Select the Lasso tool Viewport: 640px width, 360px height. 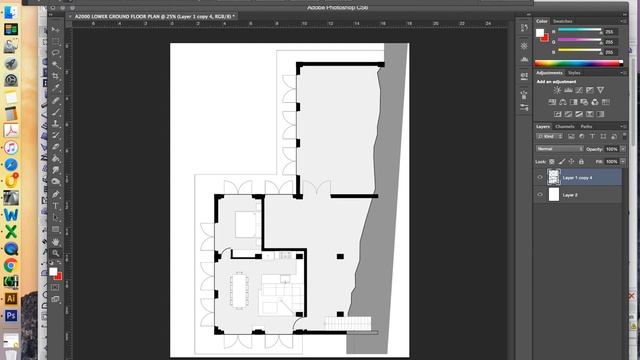(x=56, y=53)
